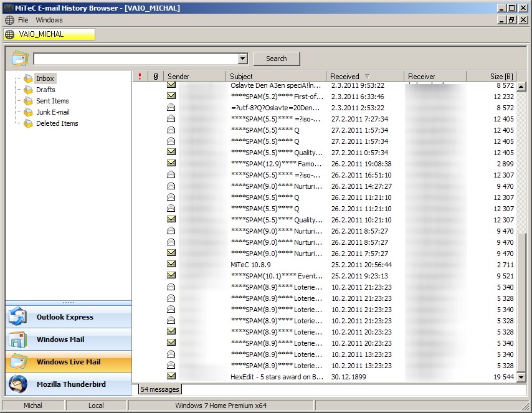Click received date 25.2.2011 20:56:44

coord(361,265)
